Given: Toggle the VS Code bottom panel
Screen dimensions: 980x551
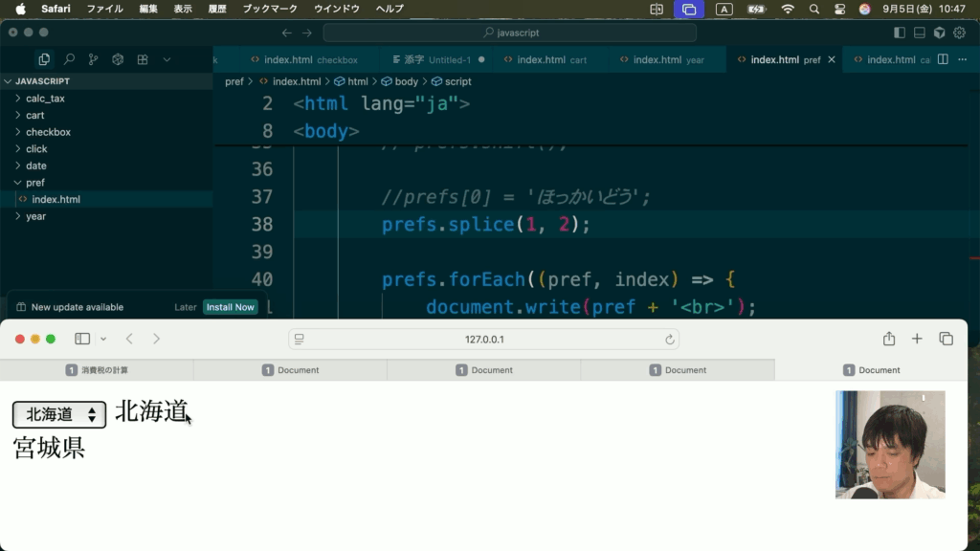Looking at the screenshot, I should coord(919,33).
